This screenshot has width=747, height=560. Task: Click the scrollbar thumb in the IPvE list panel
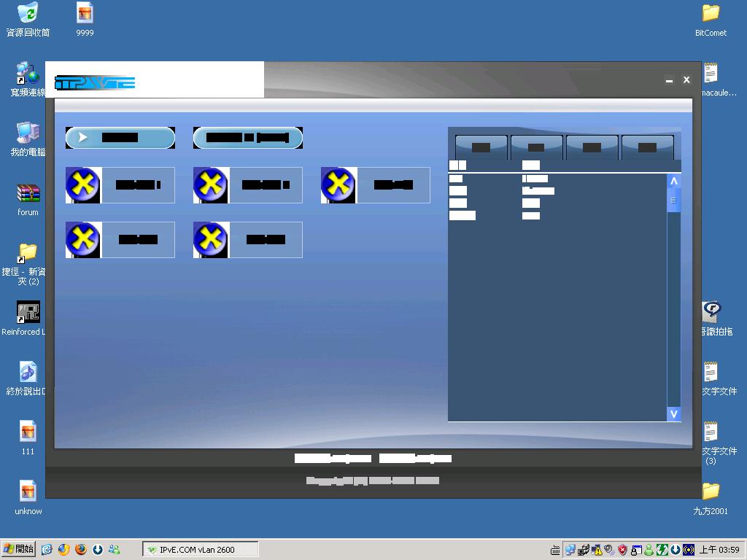(673, 200)
